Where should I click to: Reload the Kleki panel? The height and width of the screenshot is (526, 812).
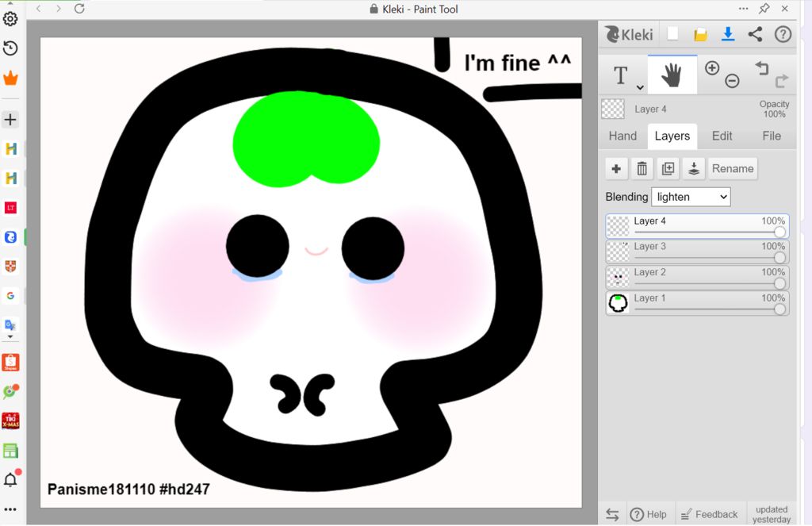79,8
